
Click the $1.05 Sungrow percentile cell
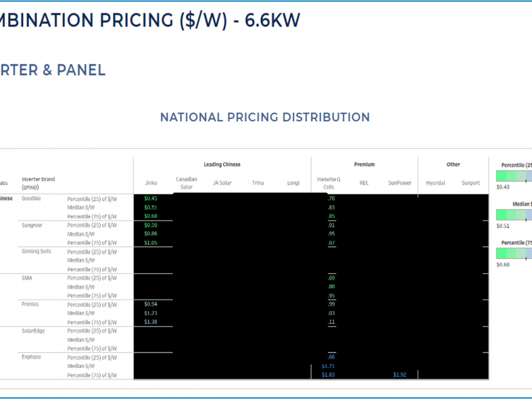[x=151, y=243]
